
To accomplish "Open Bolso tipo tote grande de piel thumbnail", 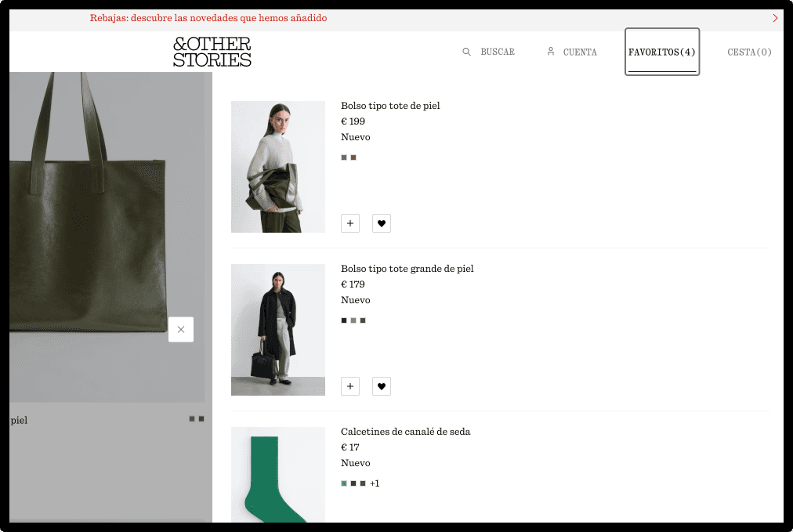I will pos(278,330).
